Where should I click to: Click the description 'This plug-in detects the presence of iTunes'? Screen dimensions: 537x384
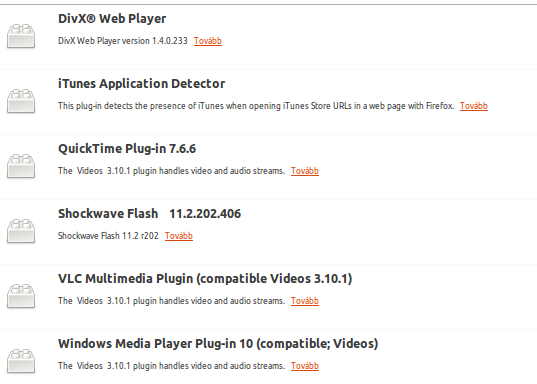256,106
